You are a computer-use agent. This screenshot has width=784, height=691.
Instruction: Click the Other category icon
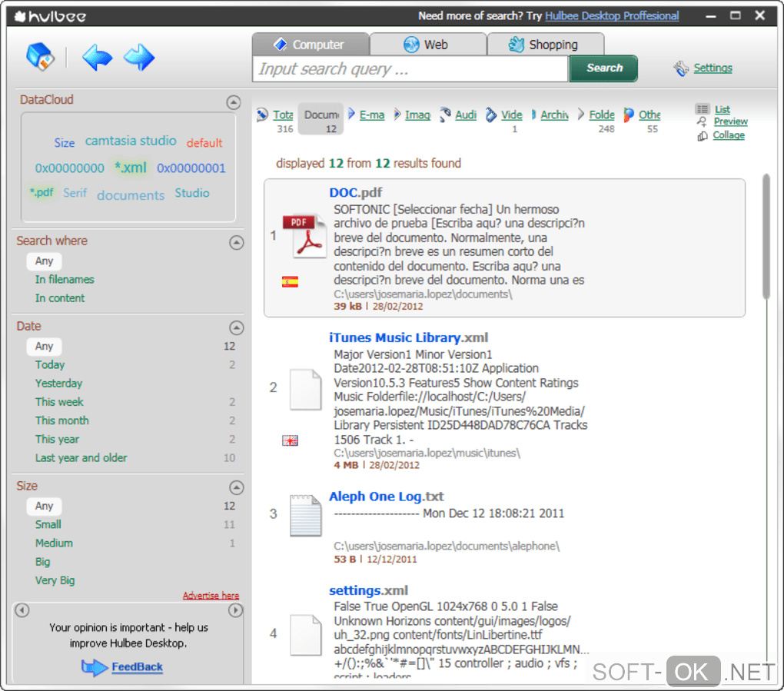point(629,115)
